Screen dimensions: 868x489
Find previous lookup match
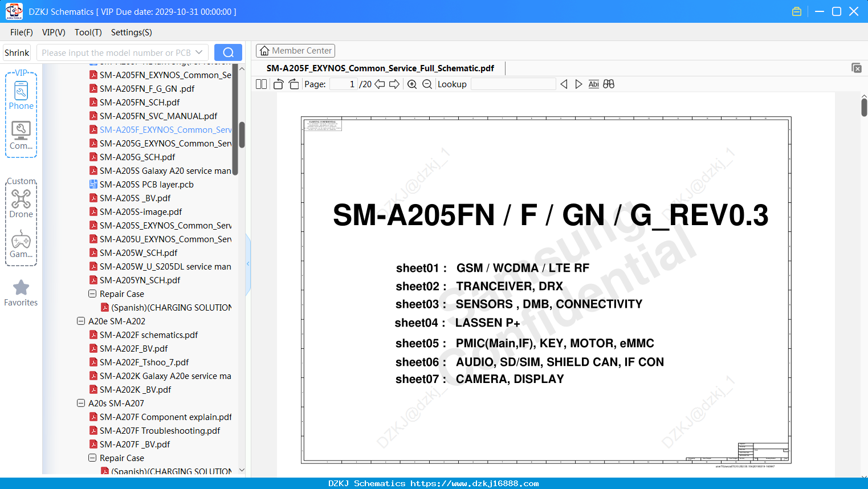(x=564, y=84)
